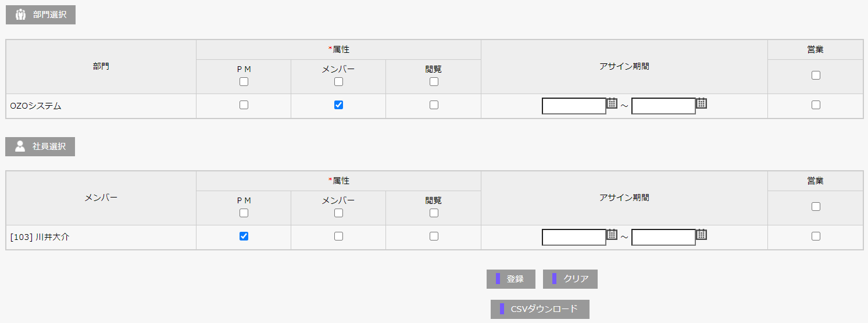Uncheck メンバー checkbox for OZOシステム
This screenshot has height=323, width=868.
[x=339, y=105]
